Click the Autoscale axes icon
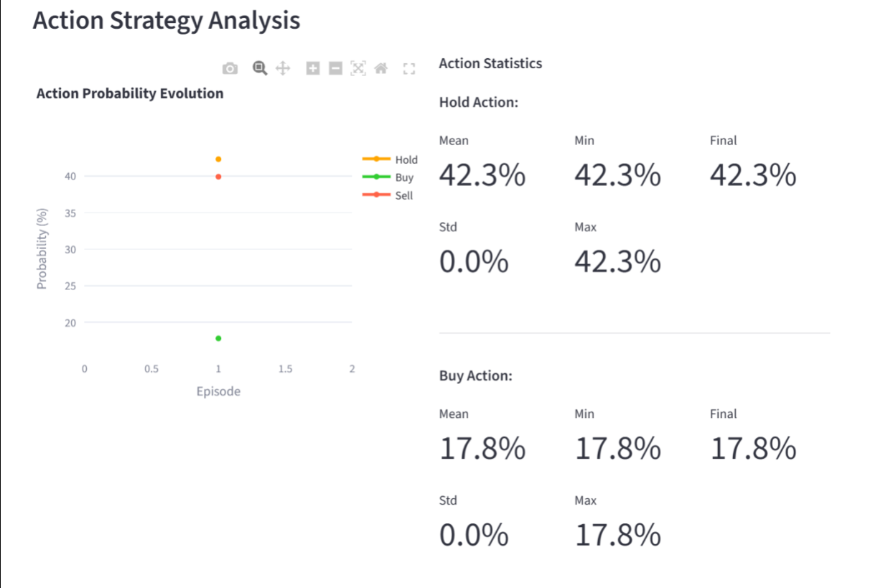878x588 pixels. [358, 68]
